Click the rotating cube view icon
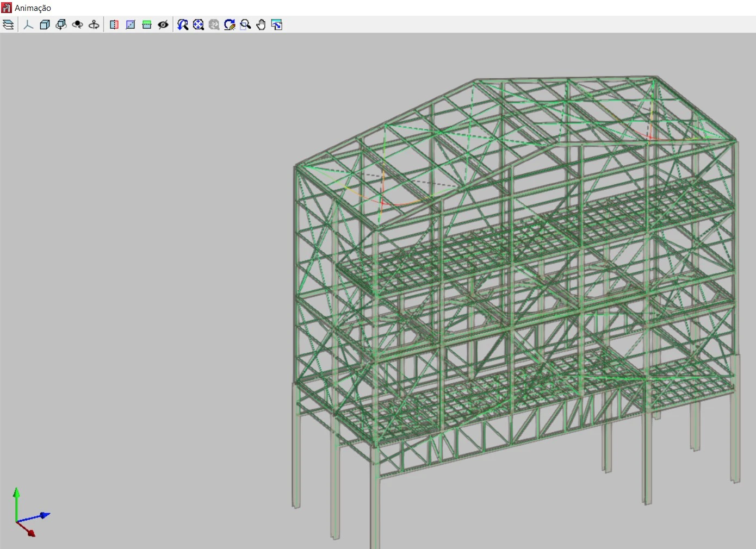The image size is (756, 549). coord(61,24)
